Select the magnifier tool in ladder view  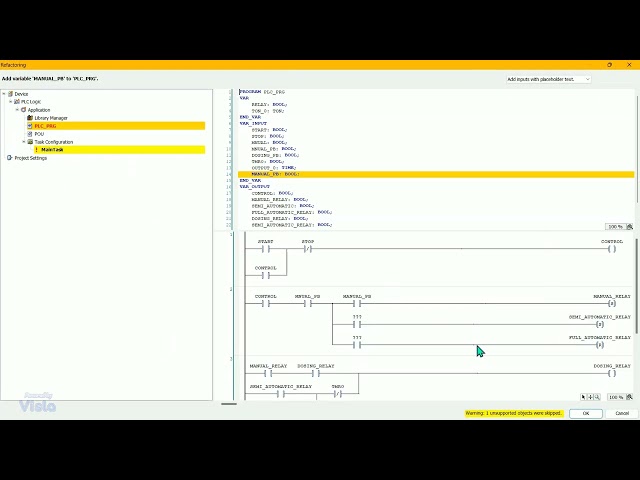point(597,397)
